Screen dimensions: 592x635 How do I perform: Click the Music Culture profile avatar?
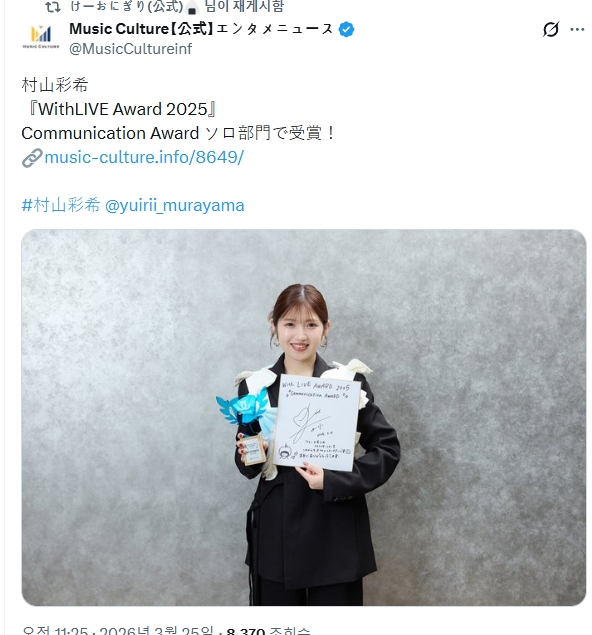tap(41, 38)
